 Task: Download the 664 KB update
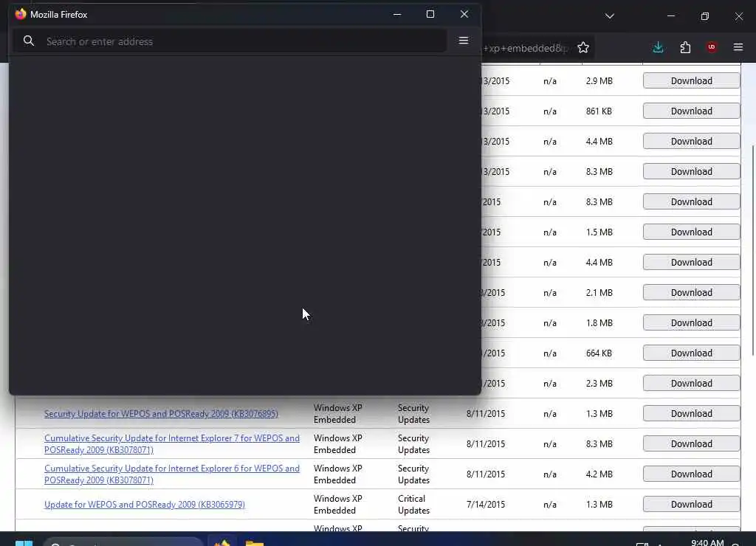(691, 353)
